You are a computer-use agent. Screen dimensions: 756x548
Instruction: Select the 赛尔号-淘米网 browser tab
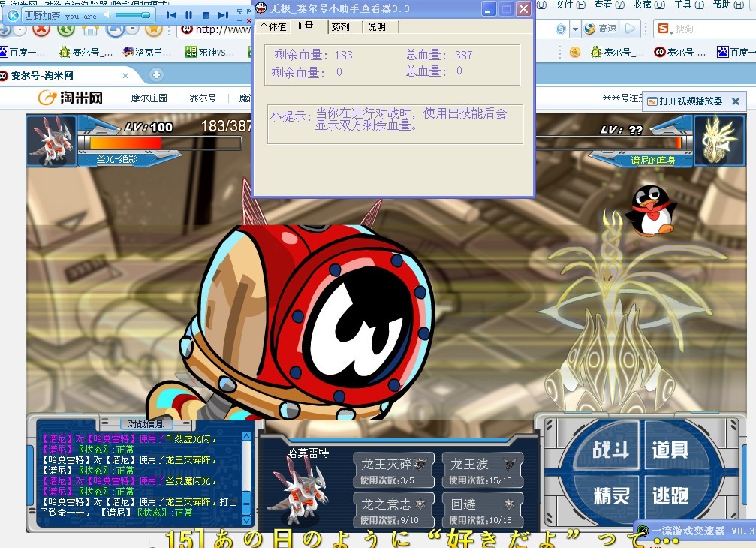[x=68, y=75]
